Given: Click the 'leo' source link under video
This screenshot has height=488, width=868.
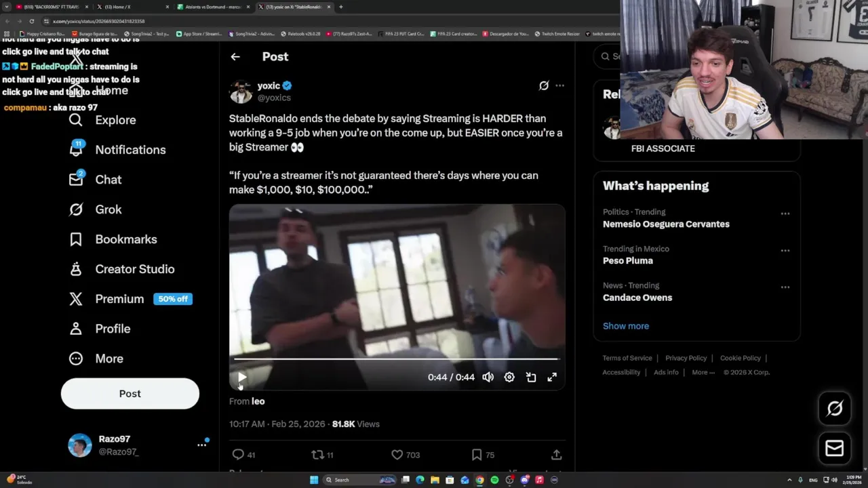Looking at the screenshot, I should pyautogui.click(x=258, y=401).
